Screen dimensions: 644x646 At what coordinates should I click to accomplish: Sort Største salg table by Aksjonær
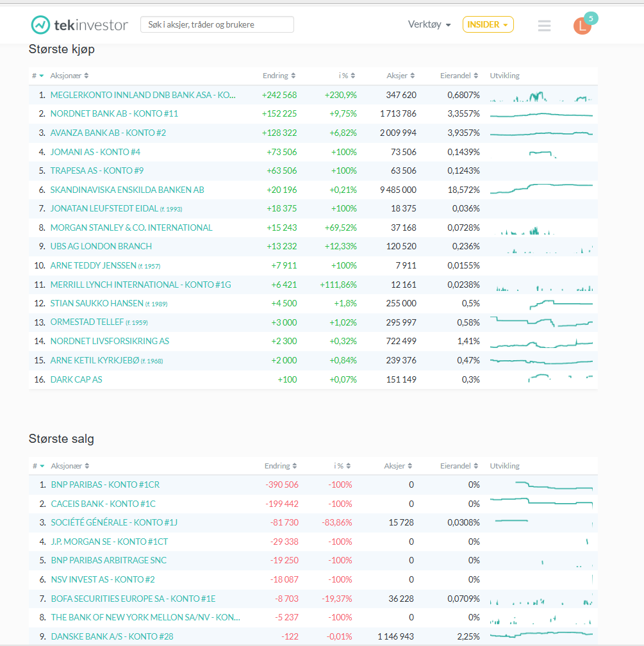[70, 466]
